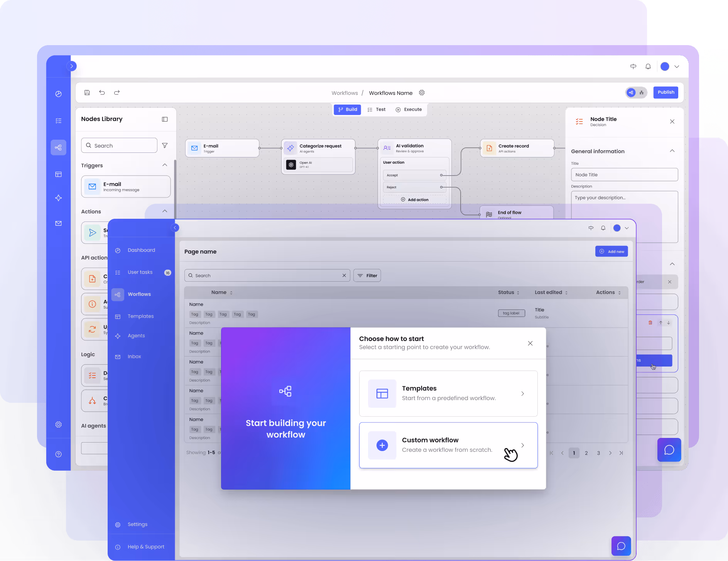Sort table by Name column
This screenshot has width=728, height=561.
tap(222, 292)
